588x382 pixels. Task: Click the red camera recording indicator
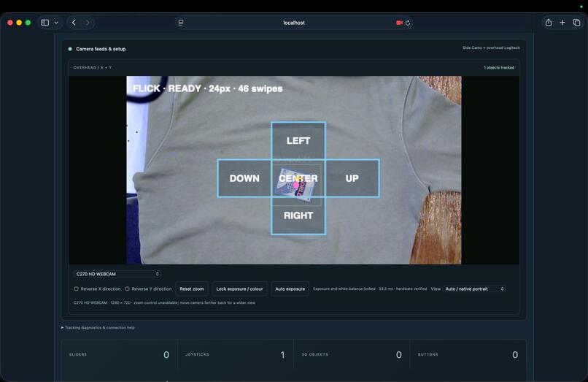coord(399,23)
